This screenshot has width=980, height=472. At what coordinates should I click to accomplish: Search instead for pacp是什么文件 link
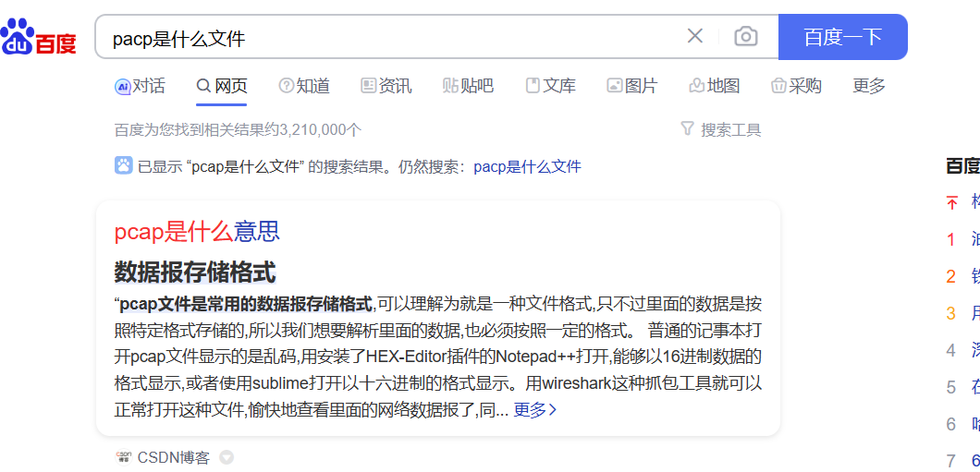coord(528,166)
